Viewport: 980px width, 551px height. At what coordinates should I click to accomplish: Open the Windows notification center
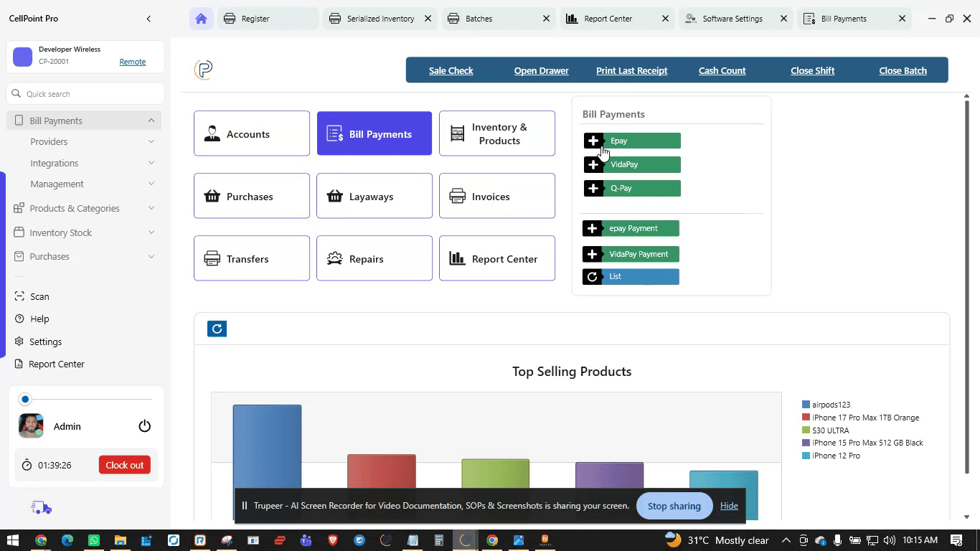tap(956, 540)
